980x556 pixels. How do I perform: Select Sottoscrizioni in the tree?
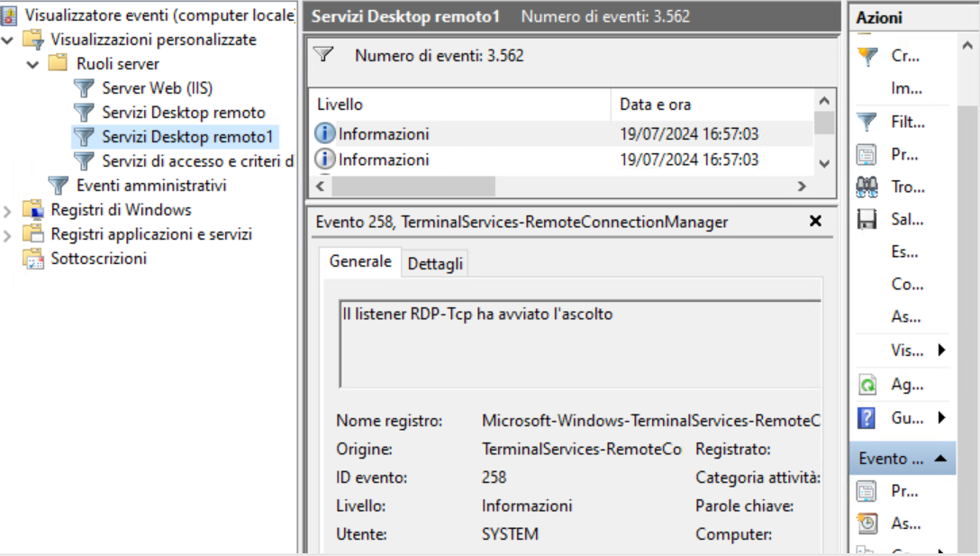point(99,259)
